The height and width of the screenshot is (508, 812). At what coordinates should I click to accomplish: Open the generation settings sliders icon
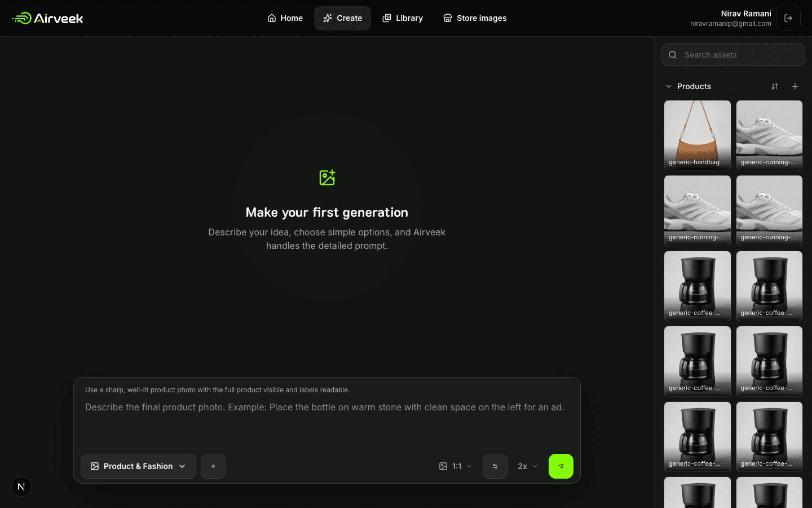click(x=495, y=466)
